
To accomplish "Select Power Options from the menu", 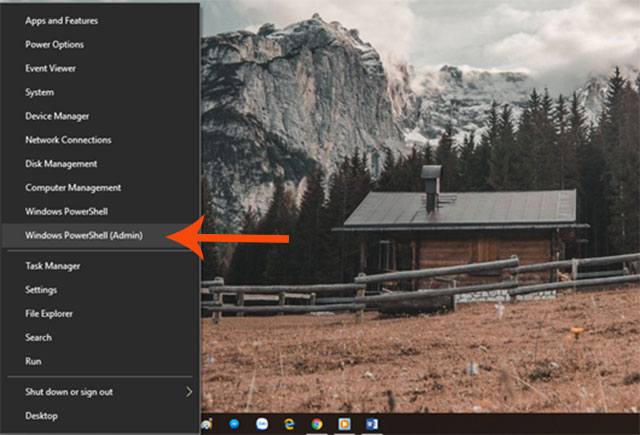I will pos(100,44).
